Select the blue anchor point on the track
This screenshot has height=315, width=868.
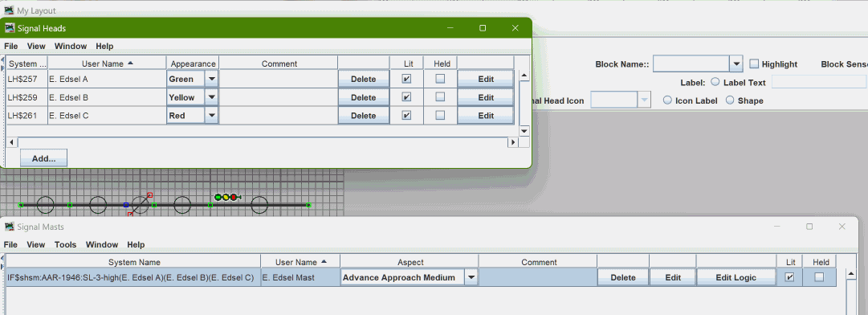click(125, 206)
